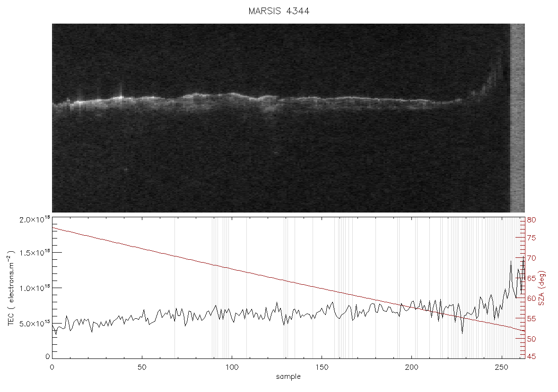Click the x-axis origin label 0
Screen dimensions: 558x392
pyautogui.click(x=52, y=367)
